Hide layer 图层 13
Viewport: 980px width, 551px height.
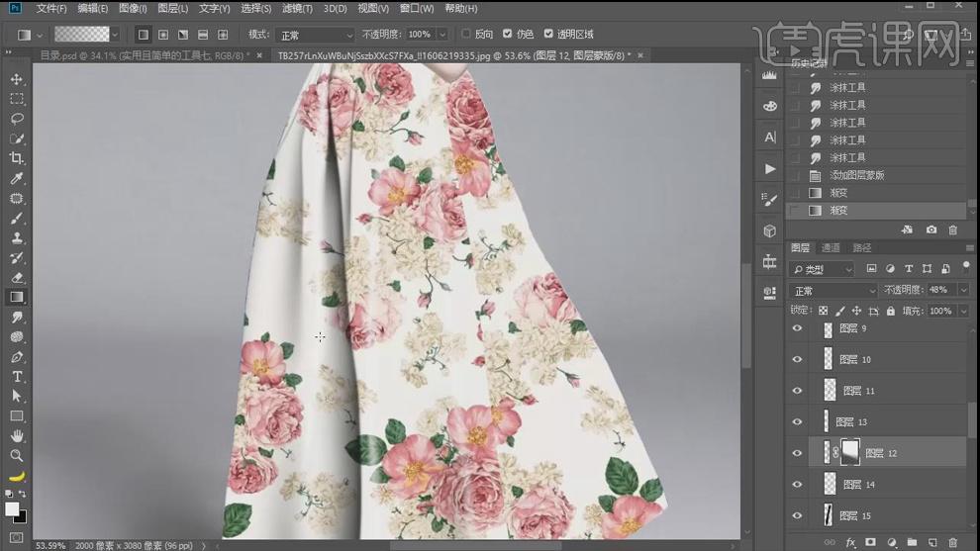click(797, 421)
